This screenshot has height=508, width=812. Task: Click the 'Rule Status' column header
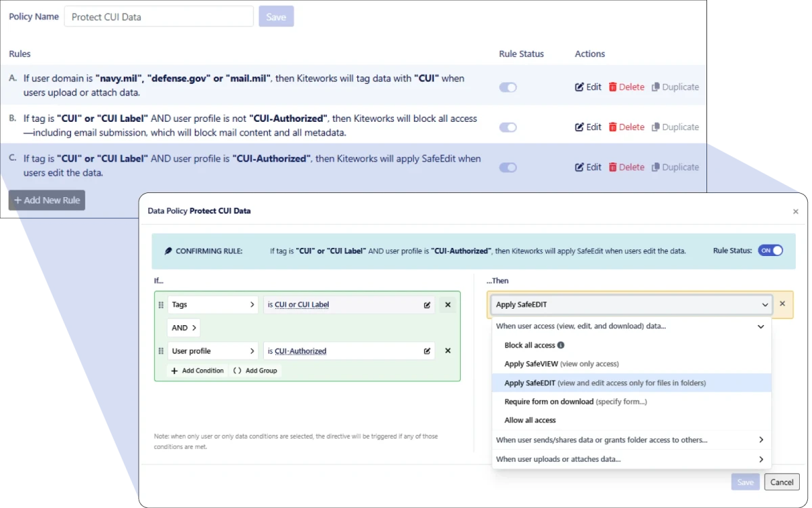click(521, 54)
